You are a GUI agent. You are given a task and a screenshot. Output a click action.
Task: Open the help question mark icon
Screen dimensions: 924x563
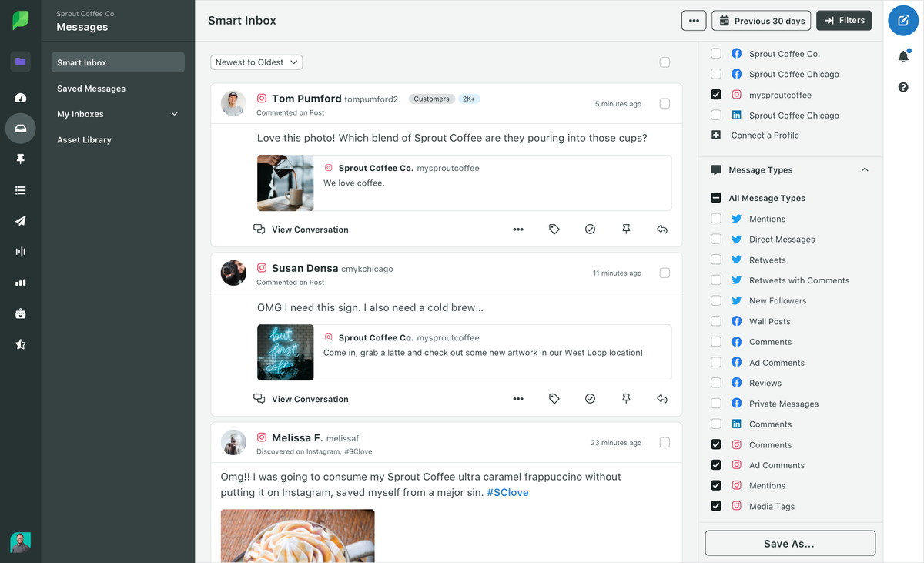[903, 88]
